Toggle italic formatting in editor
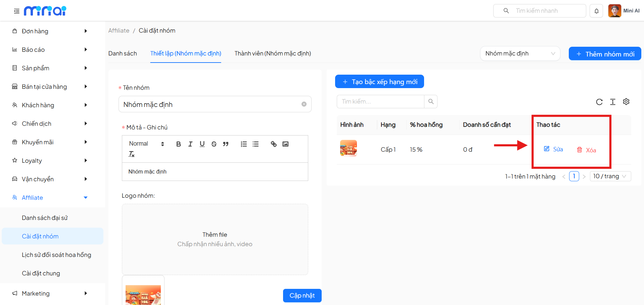644x305 pixels. [190, 144]
